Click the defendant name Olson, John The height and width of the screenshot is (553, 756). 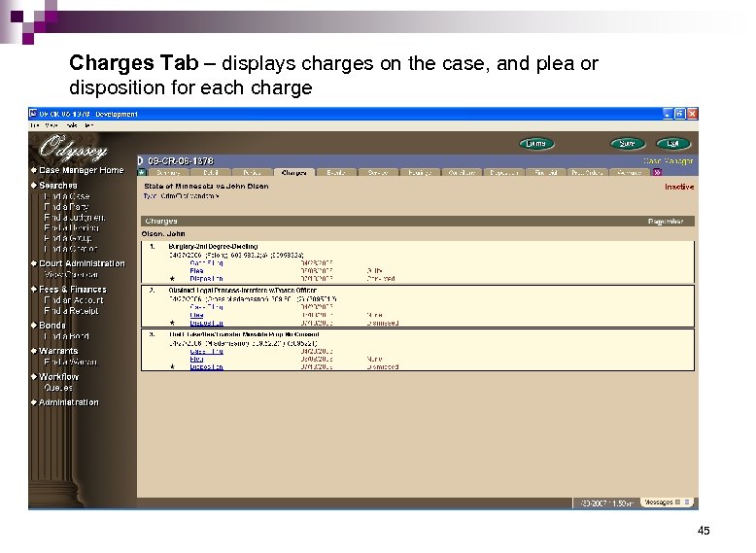[163, 234]
